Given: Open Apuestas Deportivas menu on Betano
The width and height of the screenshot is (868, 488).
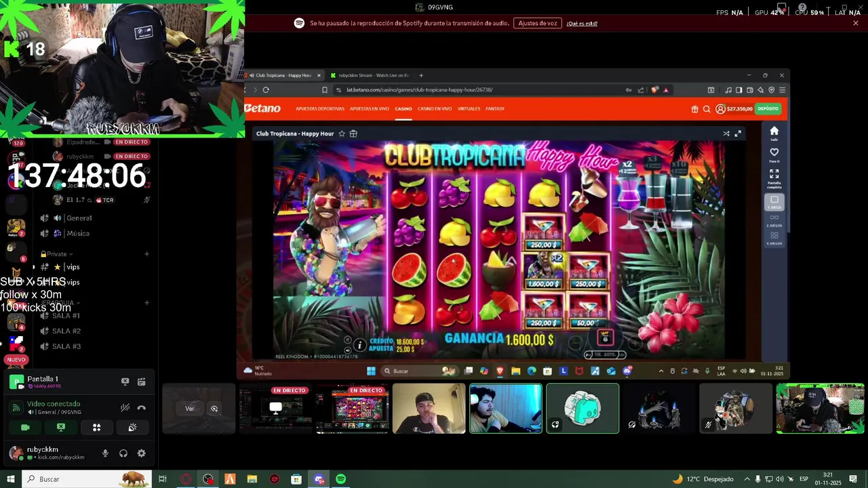Looking at the screenshot, I should point(320,108).
